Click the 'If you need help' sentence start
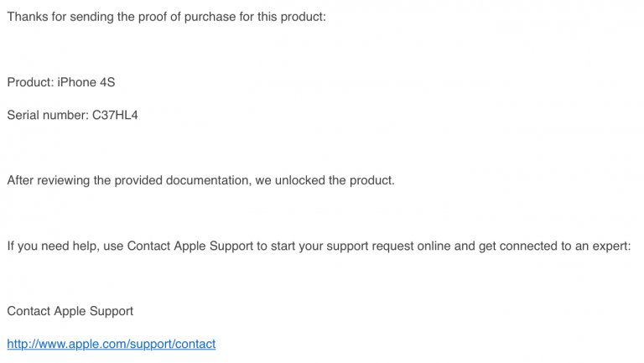The width and height of the screenshot is (644, 363). pyautogui.click(x=53, y=246)
